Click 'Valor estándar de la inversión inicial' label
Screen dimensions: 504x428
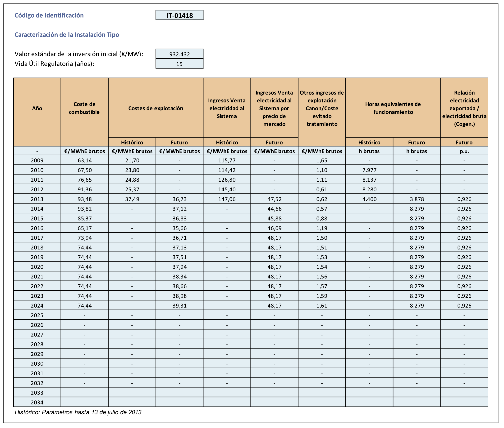79,54
